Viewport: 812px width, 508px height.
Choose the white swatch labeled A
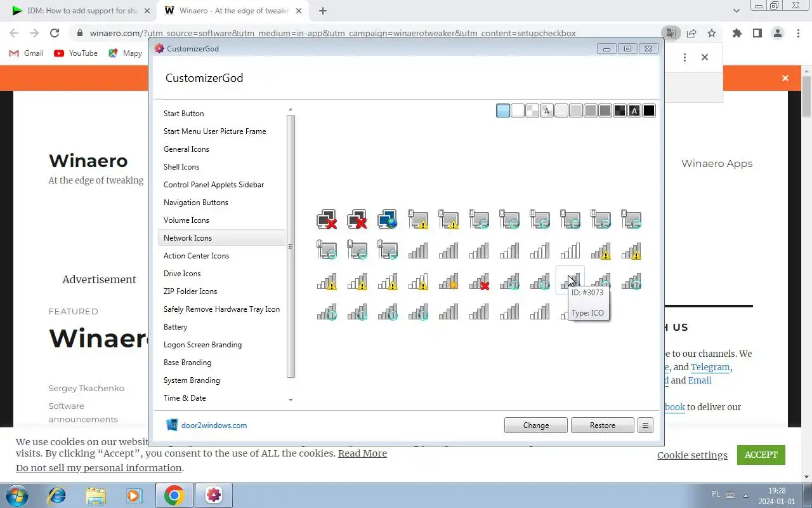[x=547, y=111]
